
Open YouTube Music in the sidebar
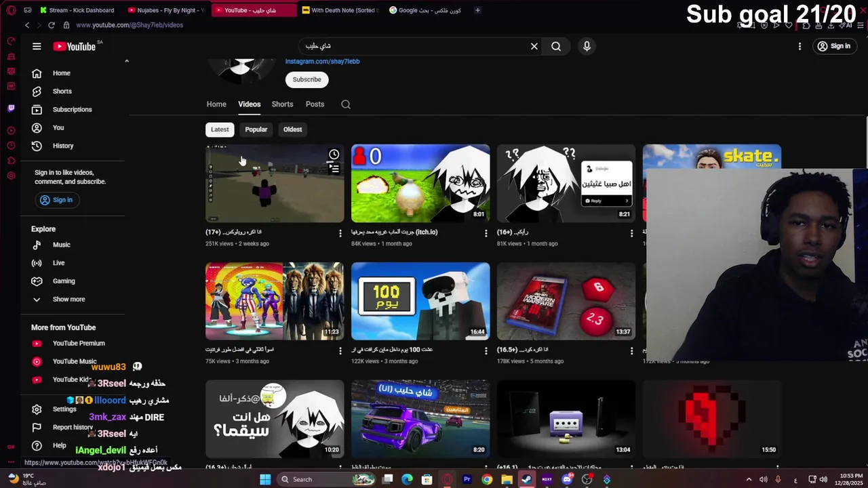74,362
